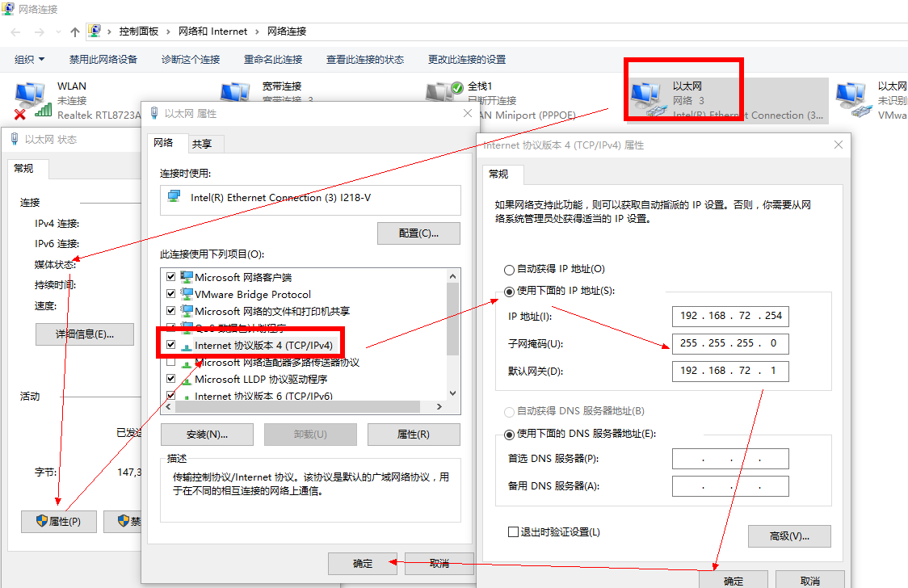Click 禁用此网络设备 in the toolbar
The width and height of the screenshot is (908, 588).
pos(103,59)
